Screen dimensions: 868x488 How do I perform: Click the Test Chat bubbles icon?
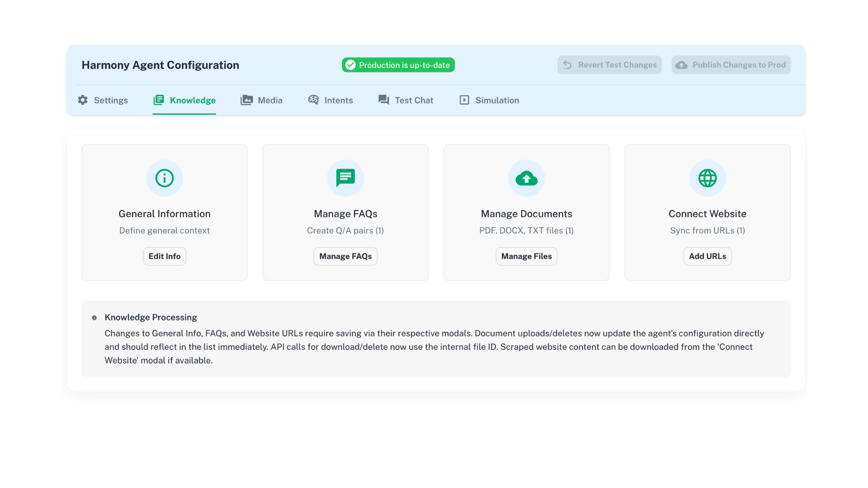384,100
